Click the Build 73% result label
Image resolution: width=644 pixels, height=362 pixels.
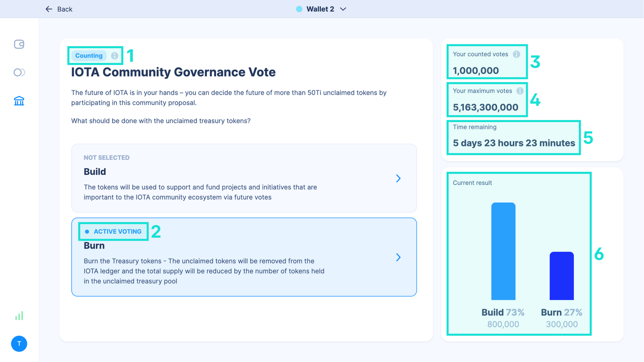(503, 313)
